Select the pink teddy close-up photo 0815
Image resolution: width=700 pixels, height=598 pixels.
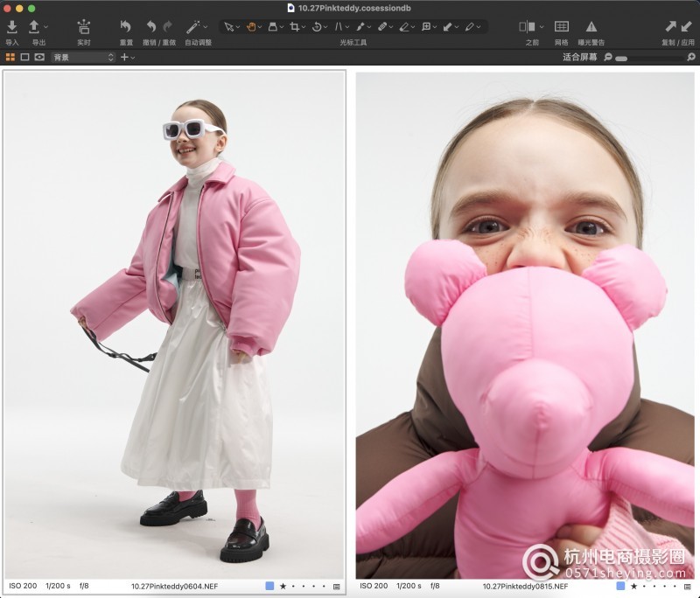click(x=526, y=325)
